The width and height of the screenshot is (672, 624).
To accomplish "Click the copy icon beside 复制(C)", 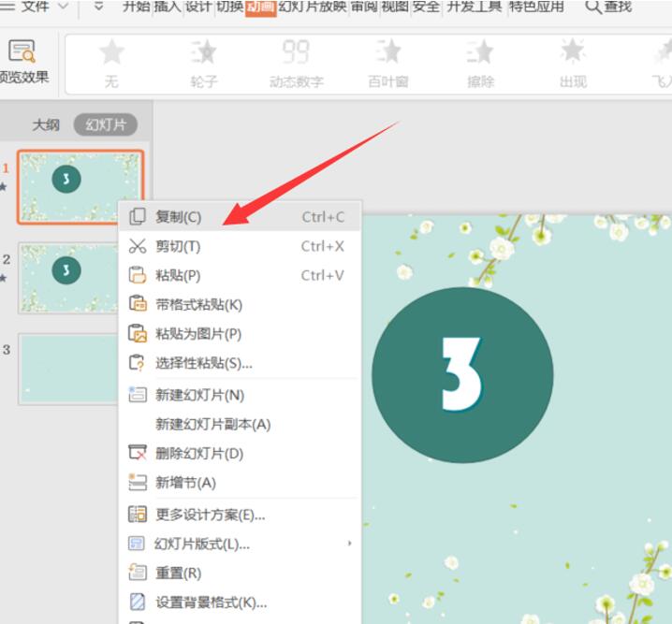I will click(x=138, y=217).
